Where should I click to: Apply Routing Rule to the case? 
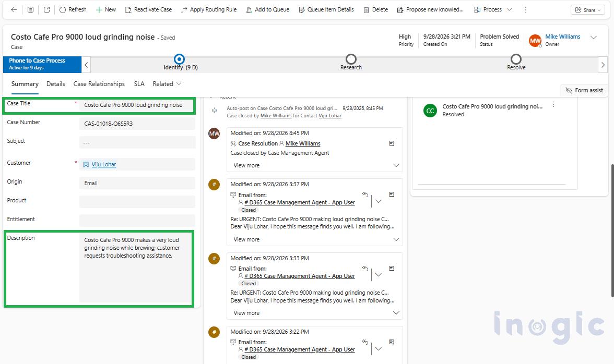pyautogui.click(x=209, y=10)
